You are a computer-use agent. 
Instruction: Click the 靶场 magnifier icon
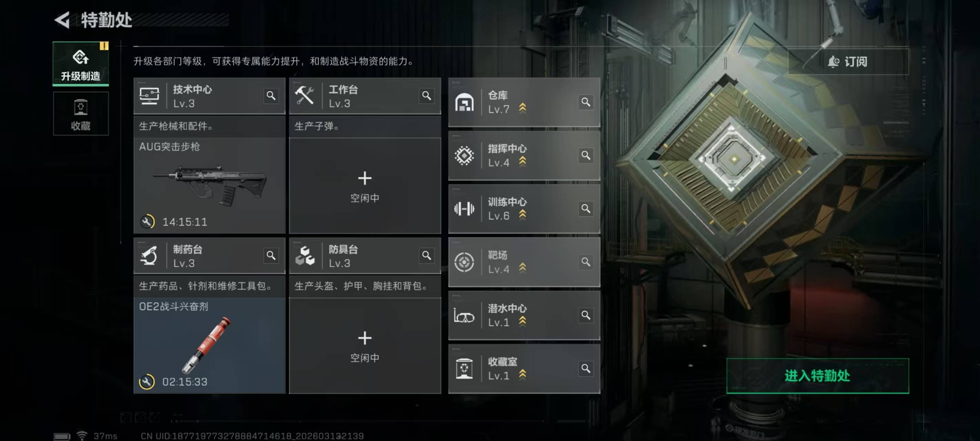[x=585, y=262]
